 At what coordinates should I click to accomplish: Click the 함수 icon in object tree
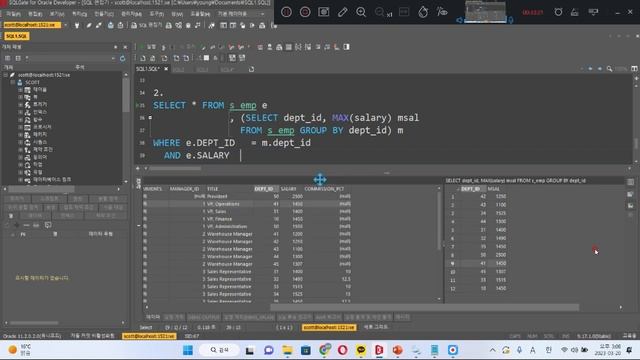[x=27, y=120]
